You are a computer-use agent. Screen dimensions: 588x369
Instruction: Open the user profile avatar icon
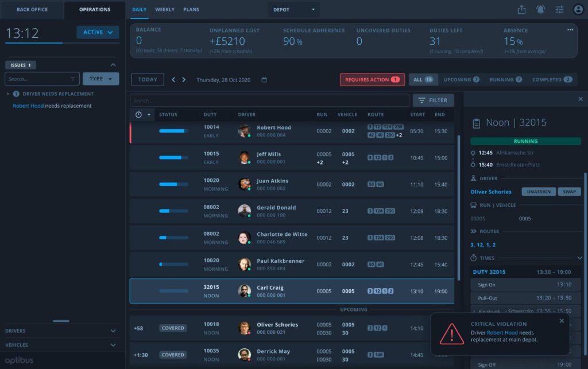point(578,9)
